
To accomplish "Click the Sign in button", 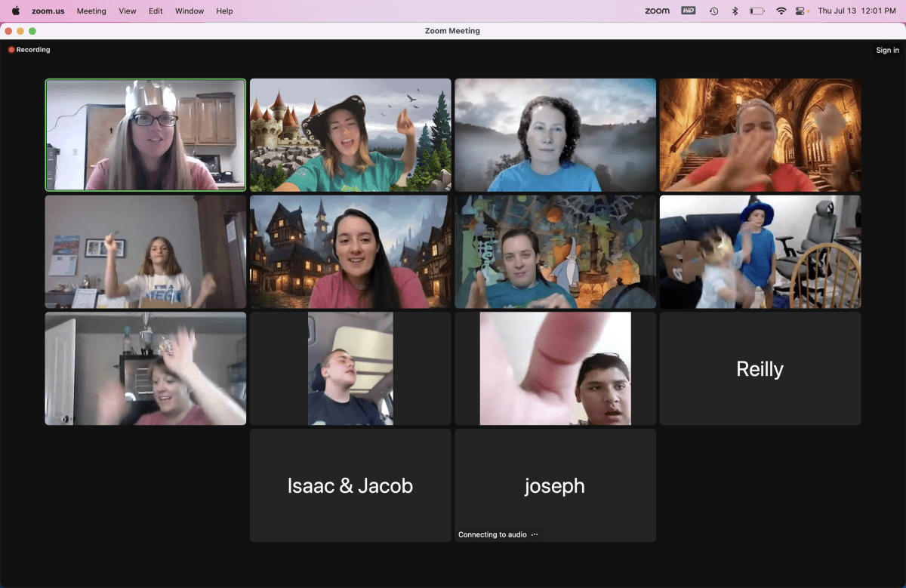I will 887,51.
